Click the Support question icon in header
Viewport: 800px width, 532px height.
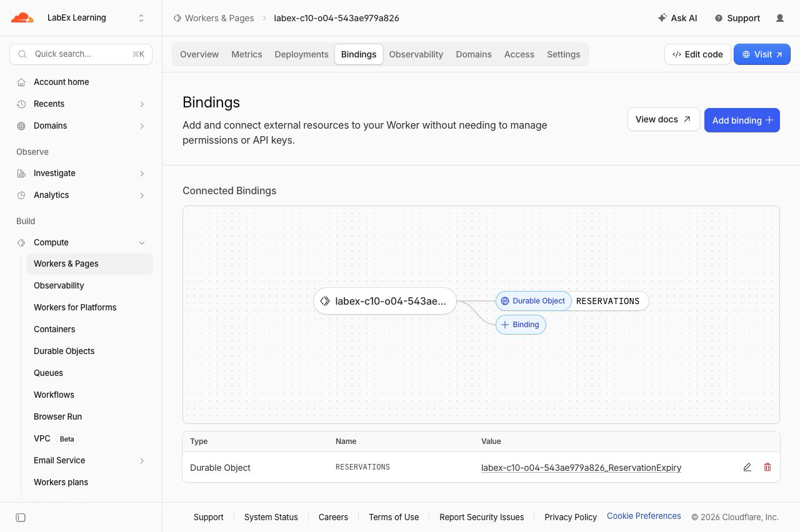click(x=719, y=18)
